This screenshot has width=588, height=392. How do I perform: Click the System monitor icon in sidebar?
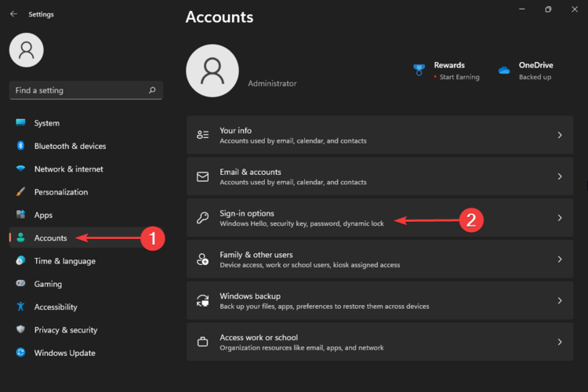tap(20, 123)
